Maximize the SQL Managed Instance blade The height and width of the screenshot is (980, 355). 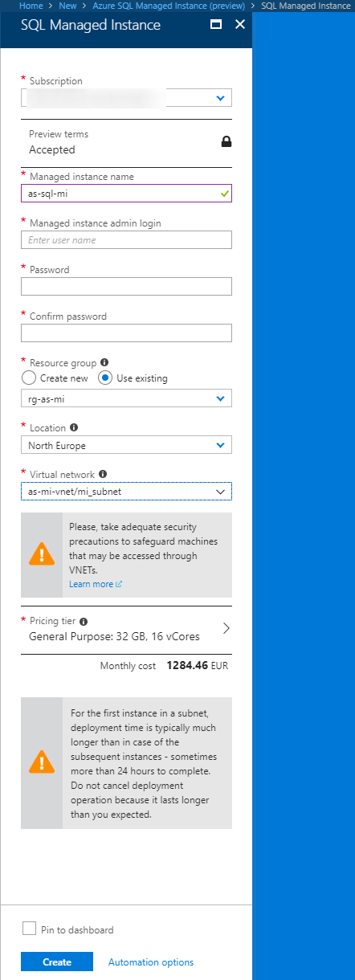click(x=216, y=25)
